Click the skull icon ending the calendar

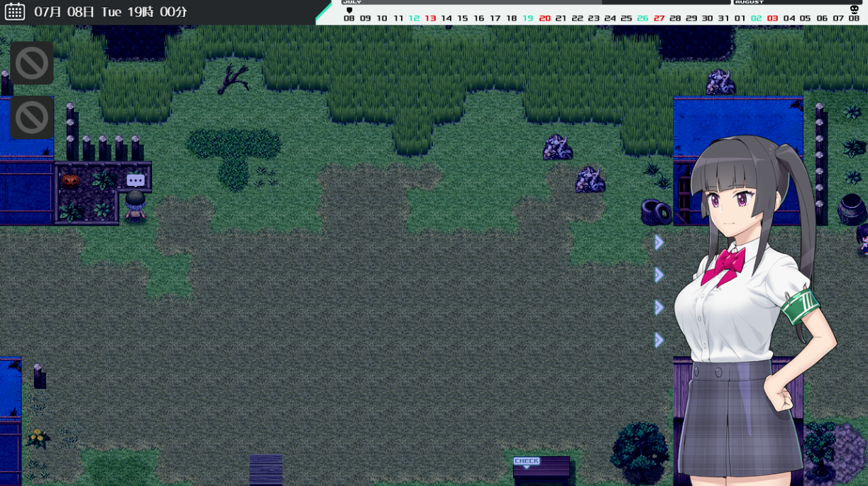[x=854, y=9]
